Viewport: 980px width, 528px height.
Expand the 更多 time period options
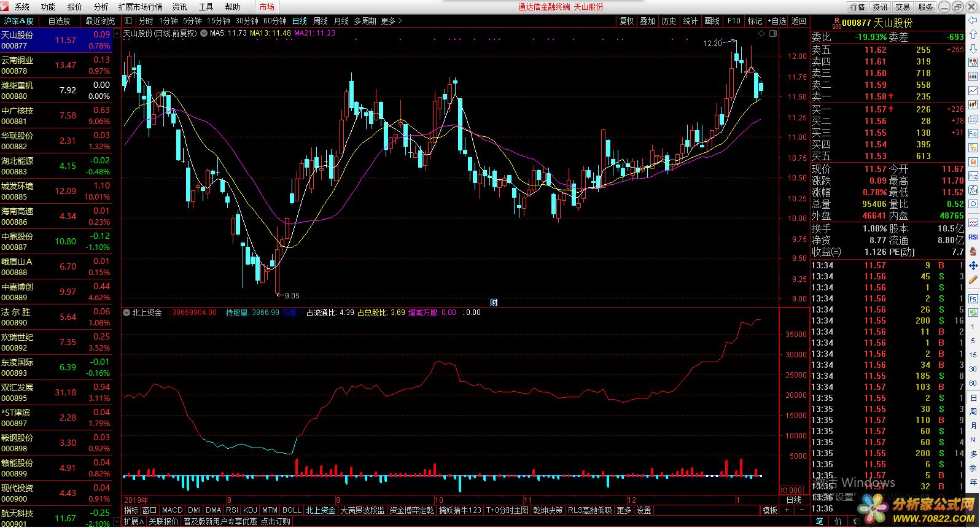391,21
